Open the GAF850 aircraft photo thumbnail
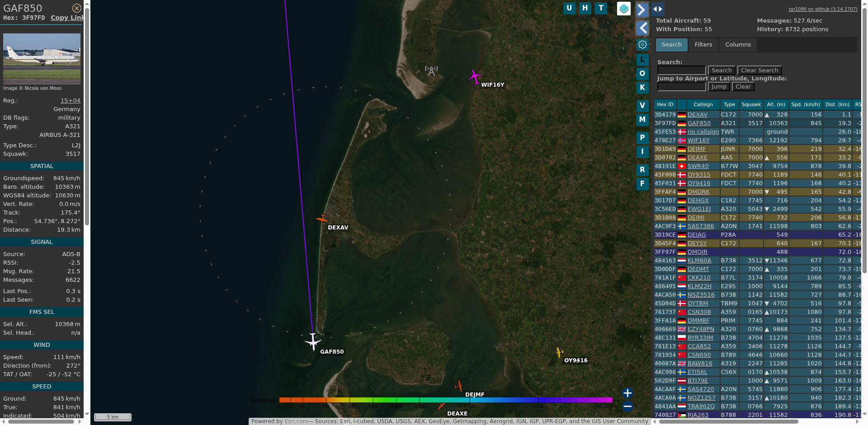868x425 pixels. (42, 59)
